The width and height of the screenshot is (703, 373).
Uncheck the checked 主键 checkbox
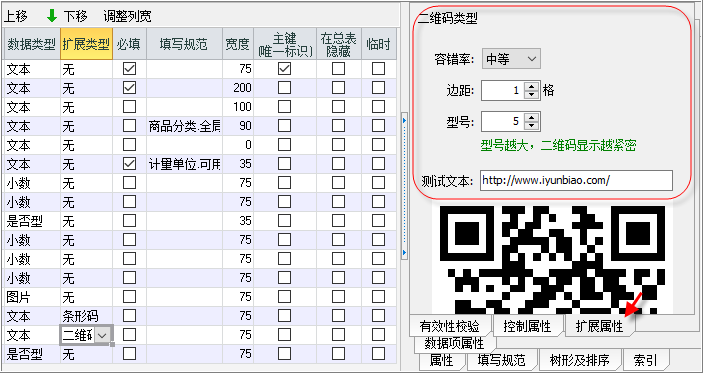(x=284, y=68)
